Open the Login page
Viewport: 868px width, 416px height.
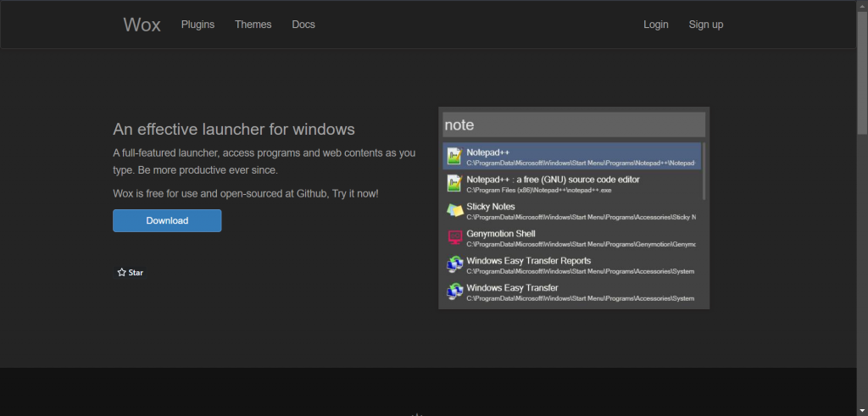655,25
